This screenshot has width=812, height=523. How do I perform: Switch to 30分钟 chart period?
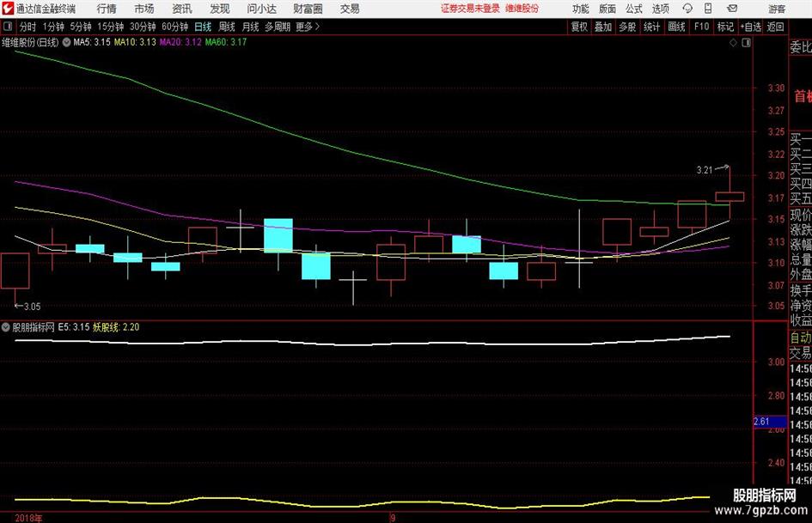coord(143,27)
